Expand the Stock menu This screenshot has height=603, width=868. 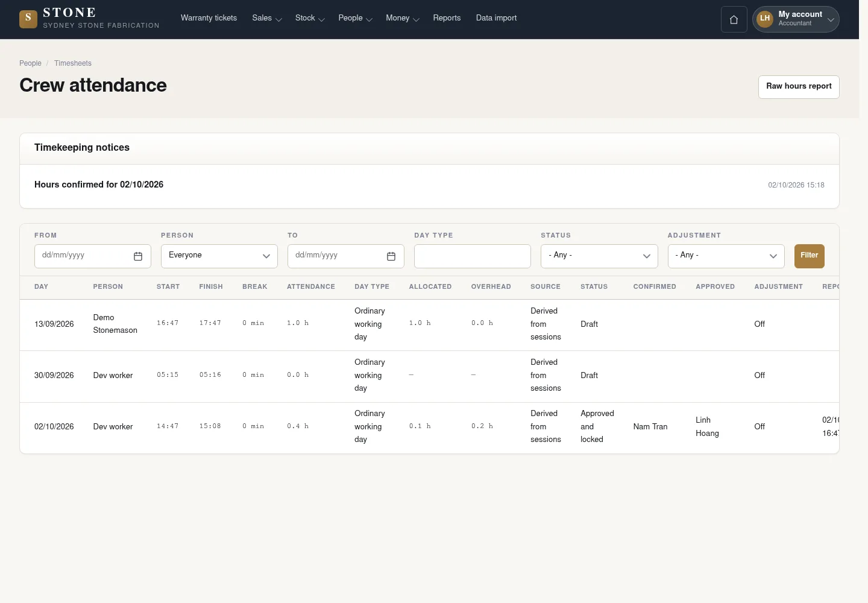310,18
